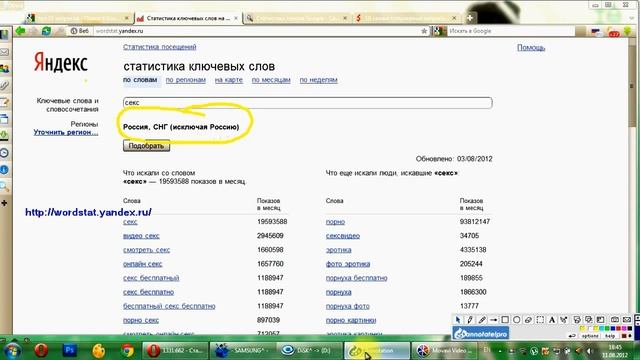Click the info icon in browser sidebar

pyautogui.click(x=4, y=169)
